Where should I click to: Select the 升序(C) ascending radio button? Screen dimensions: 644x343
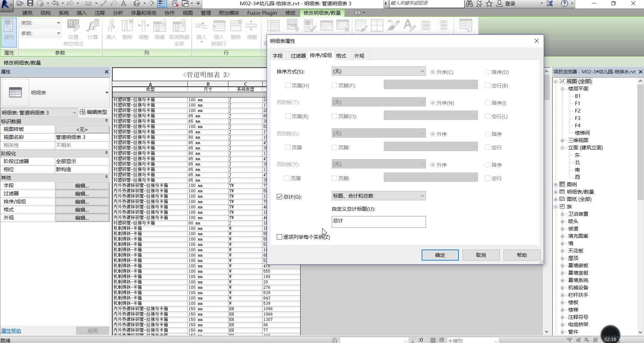pos(433,72)
